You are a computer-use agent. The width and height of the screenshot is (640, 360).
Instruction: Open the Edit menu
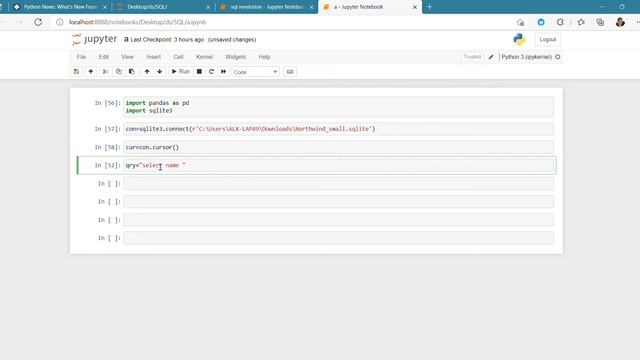[104, 57]
